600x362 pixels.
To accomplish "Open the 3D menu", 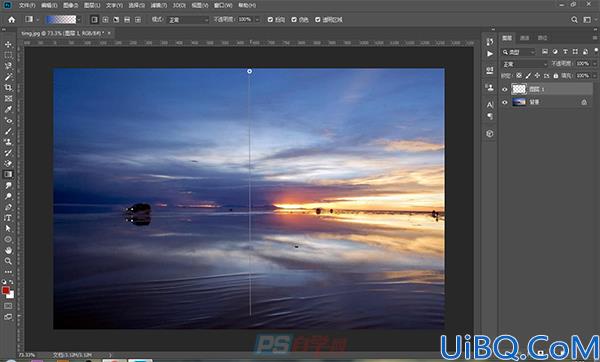I will (x=179, y=5).
